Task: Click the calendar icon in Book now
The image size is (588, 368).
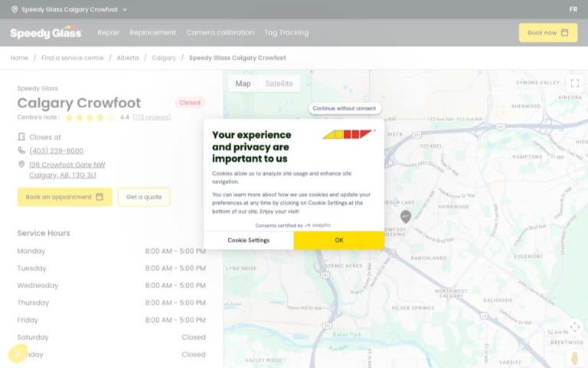Action: pos(564,33)
